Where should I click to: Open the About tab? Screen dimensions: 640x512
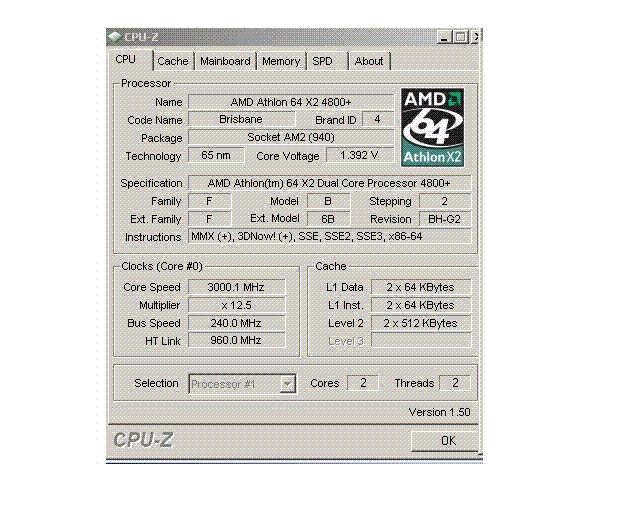pos(369,61)
